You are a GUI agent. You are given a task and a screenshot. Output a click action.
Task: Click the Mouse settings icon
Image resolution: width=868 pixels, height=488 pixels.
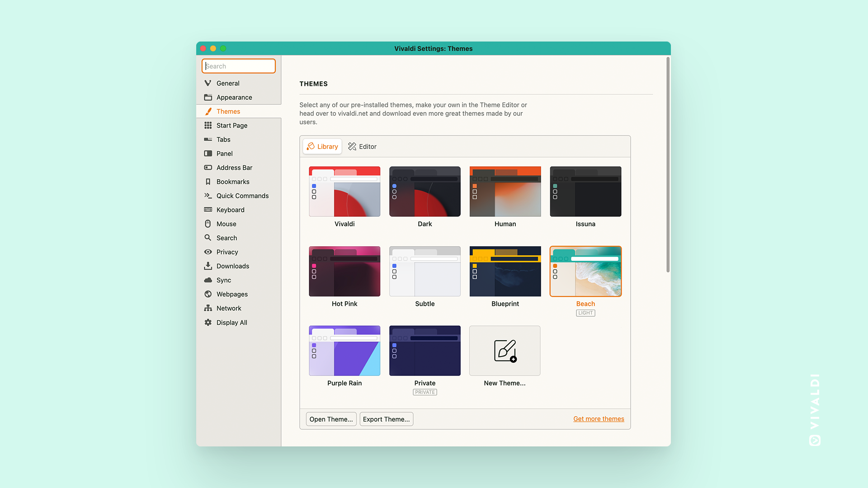[x=209, y=224]
